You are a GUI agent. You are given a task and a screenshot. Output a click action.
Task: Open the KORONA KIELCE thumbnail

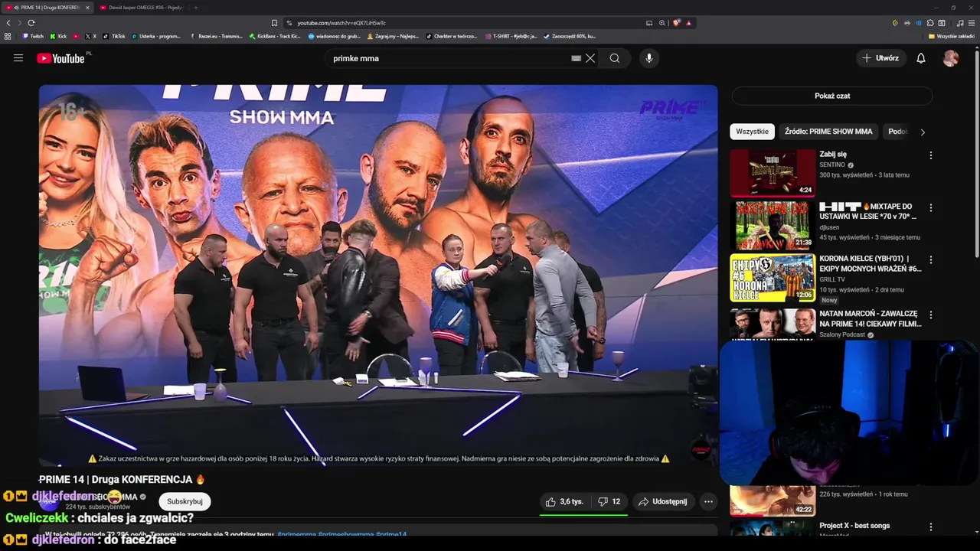773,278
